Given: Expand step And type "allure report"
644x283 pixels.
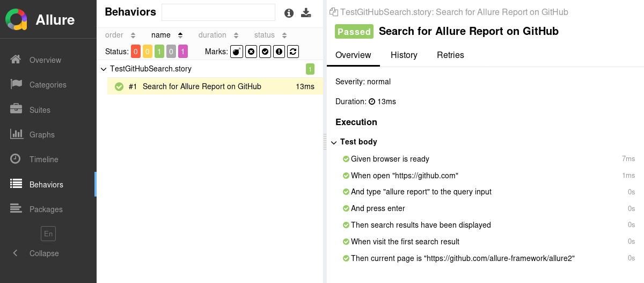Looking at the screenshot, I should click(x=488, y=192).
